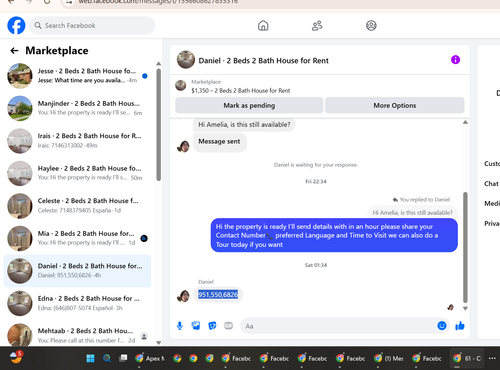Open Manjinder's conversation in the list
Screen dimensions: 500x370
(77, 108)
